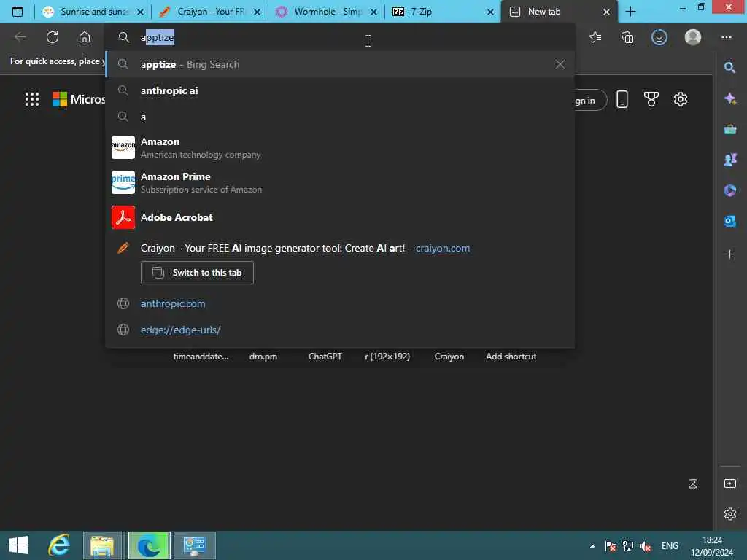
Task: Open the mobile phone icon
Action: pyautogui.click(x=622, y=99)
